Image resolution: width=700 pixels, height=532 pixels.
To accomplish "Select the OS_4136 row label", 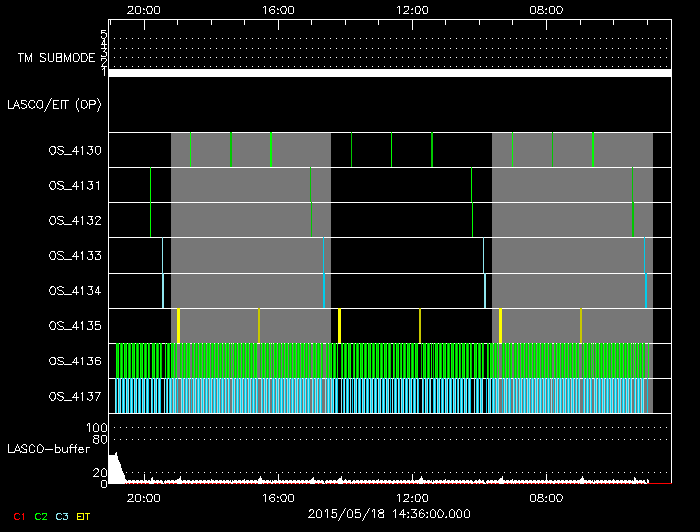I will 74,361.
